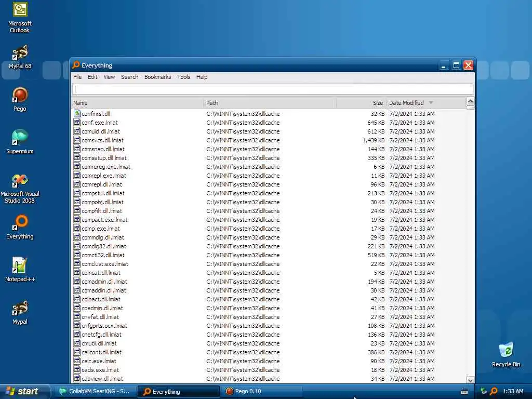
Task: Select the compfilt.dll.lmiat file name
Action: tap(102, 211)
